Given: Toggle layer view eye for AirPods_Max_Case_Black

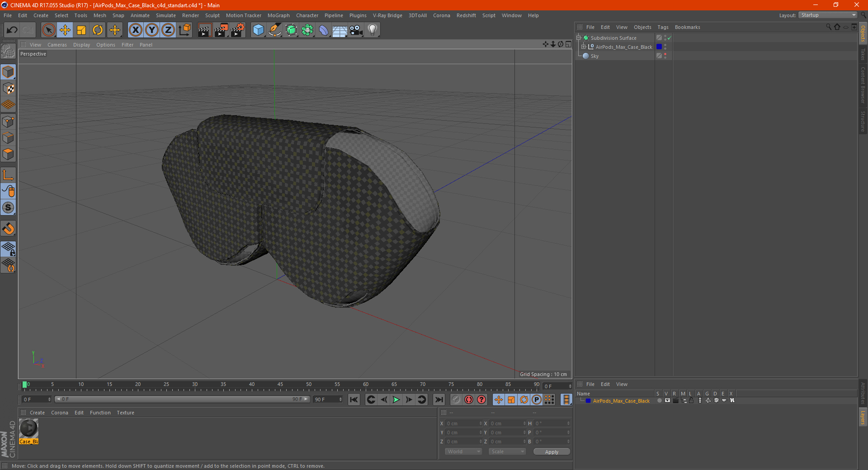Looking at the screenshot, I should point(667,400).
